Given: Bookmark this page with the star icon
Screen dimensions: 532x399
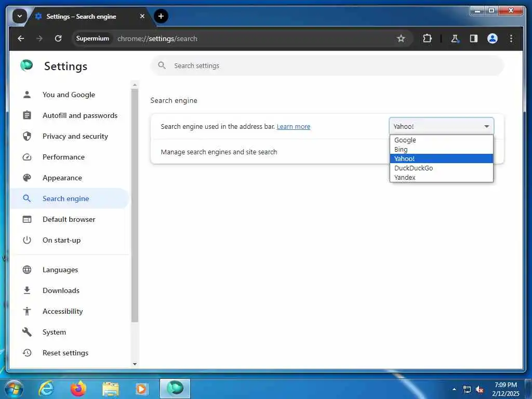Looking at the screenshot, I should 401,38.
